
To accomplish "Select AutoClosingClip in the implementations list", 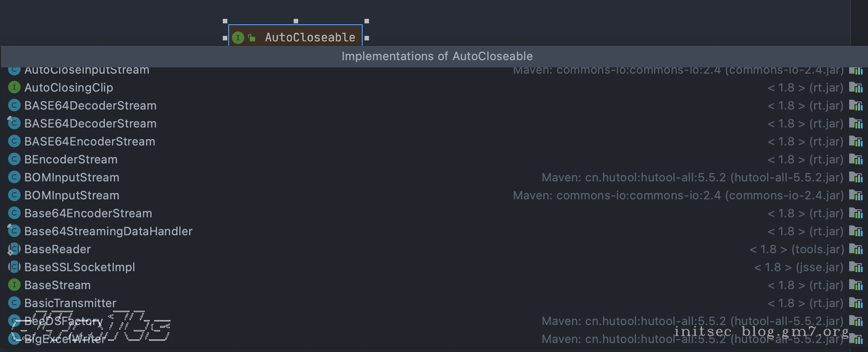I will click(69, 88).
